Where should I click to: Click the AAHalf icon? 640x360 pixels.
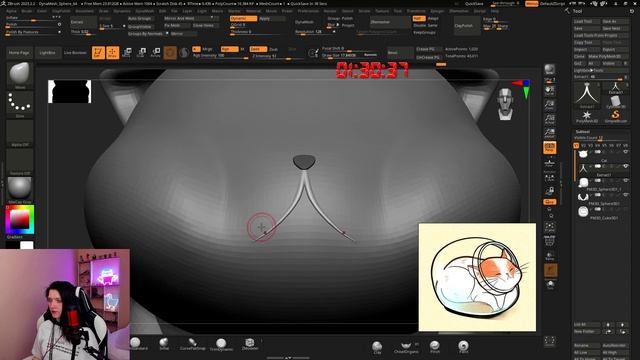[x=549, y=133]
